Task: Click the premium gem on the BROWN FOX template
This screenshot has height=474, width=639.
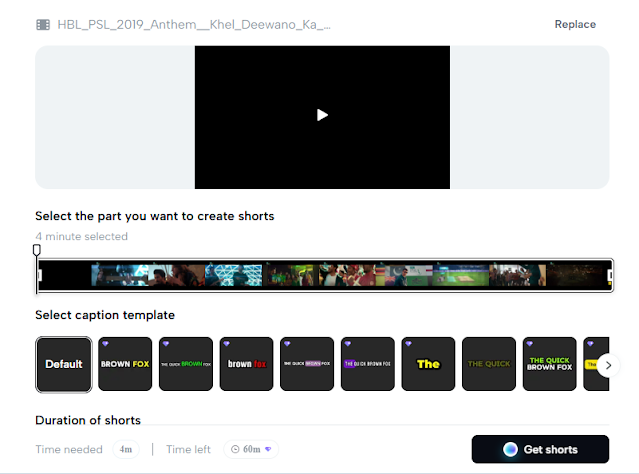Action: pos(105,344)
